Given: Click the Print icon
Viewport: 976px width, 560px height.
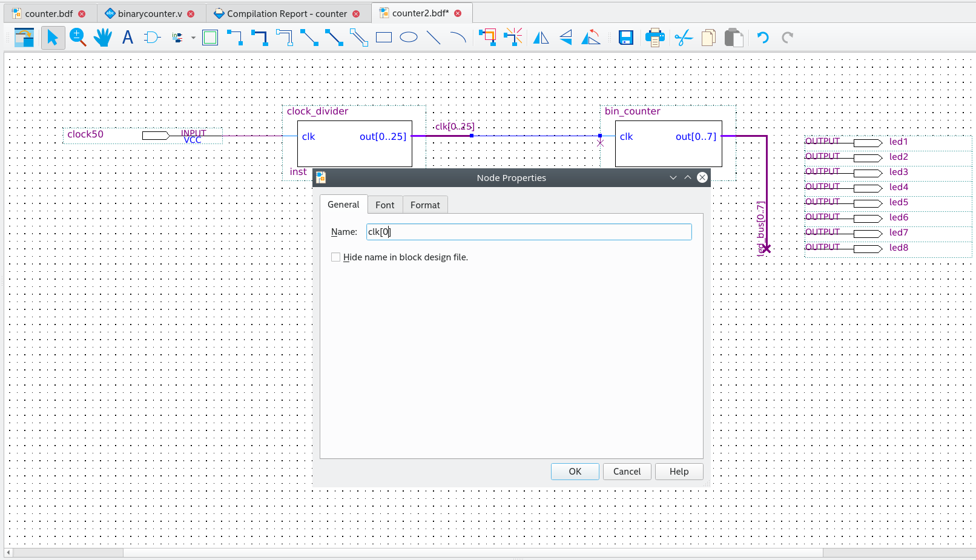Looking at the screenshot, I should [655, 38].
